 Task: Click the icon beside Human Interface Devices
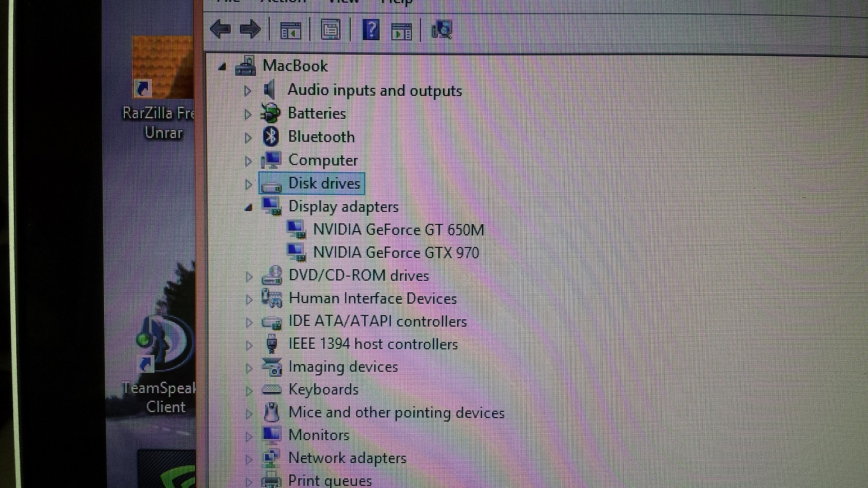pos(272,298)
